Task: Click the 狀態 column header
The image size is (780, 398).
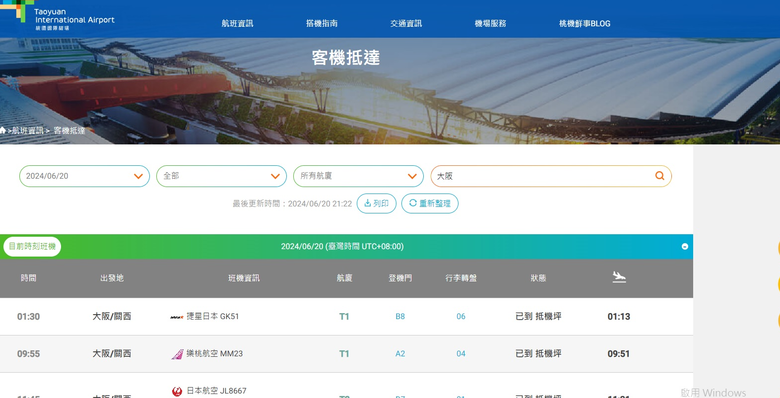Action: click(x=538, y=278)
